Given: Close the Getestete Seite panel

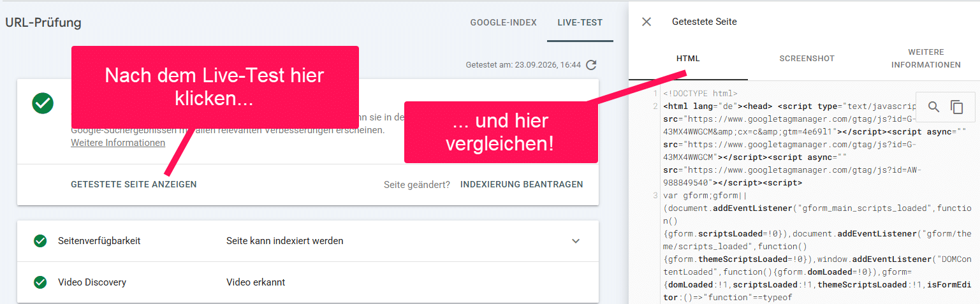Looking at the screenshot, I should [x=647, y=22].
